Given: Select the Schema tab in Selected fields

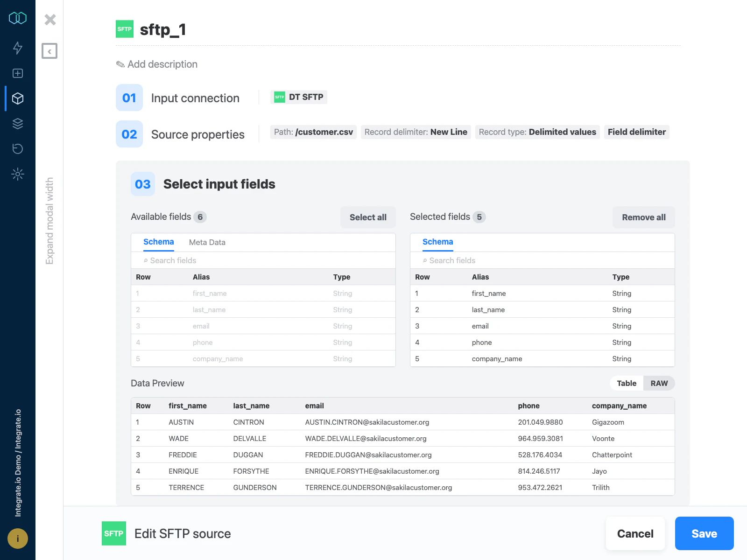Looking at the screenshot, I should 438,242.
